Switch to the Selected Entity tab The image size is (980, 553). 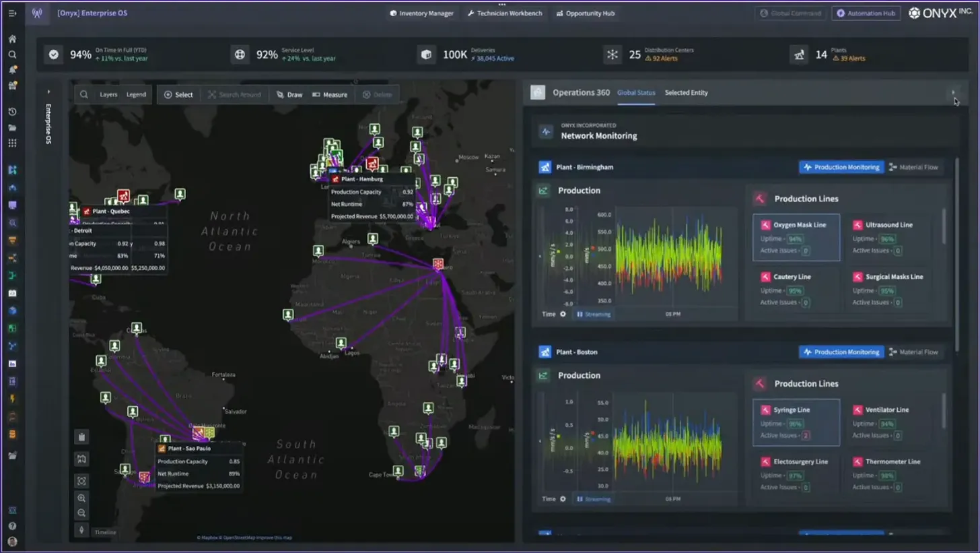[686, 93]
